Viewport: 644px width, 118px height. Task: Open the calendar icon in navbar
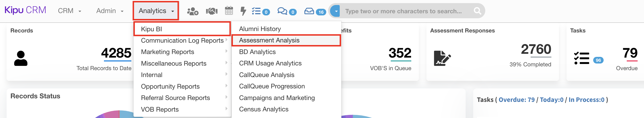click(x=229, y=11)
